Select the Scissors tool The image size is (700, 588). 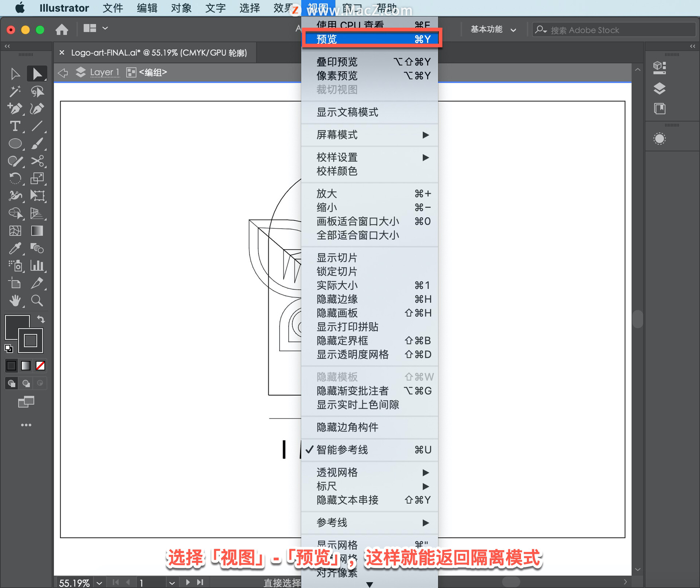click(37, 161)
